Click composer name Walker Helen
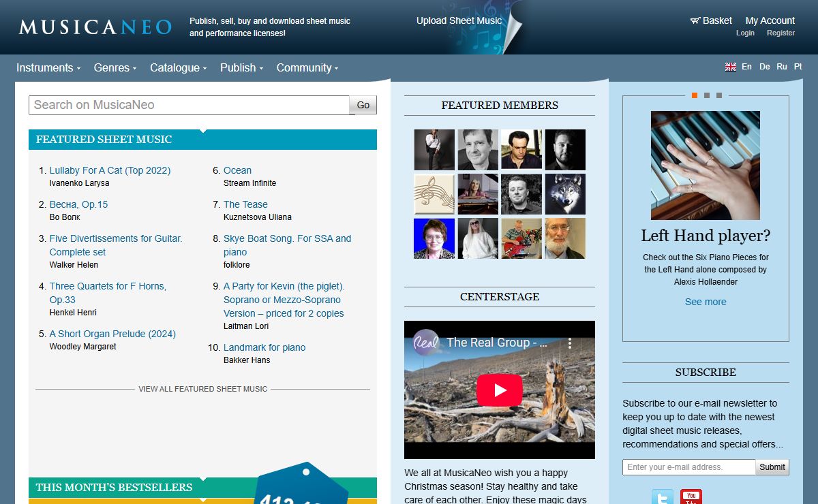The height and width of the screenshot is (504, 818). pyautogui.click(x=74, y=265)
